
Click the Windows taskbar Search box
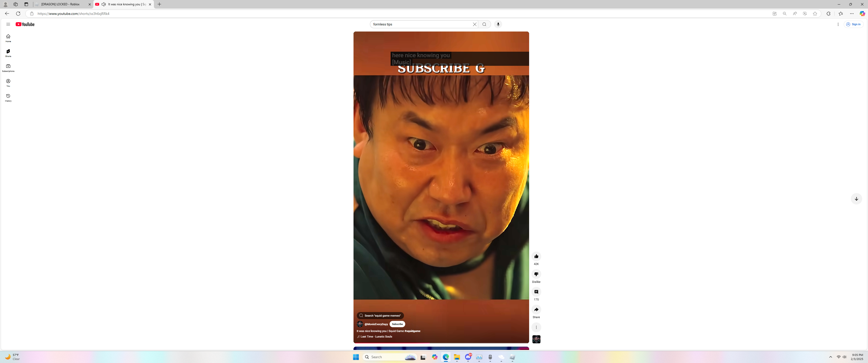pyautogui.click(x=390, y=357)
